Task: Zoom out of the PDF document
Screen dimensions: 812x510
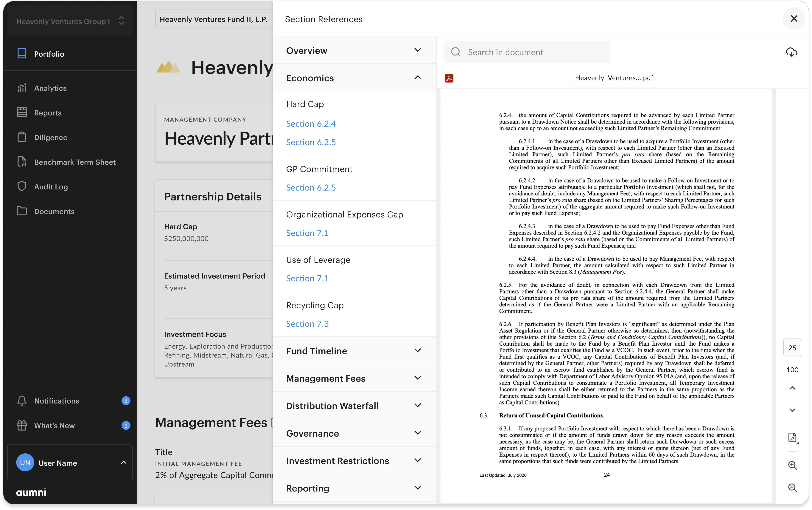Action: [792, 487]
